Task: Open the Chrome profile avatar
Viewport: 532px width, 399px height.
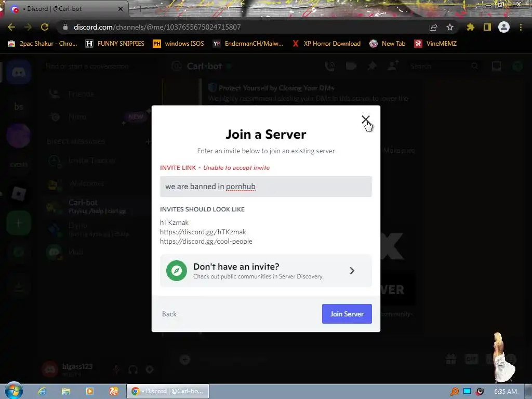Action: 504,27
